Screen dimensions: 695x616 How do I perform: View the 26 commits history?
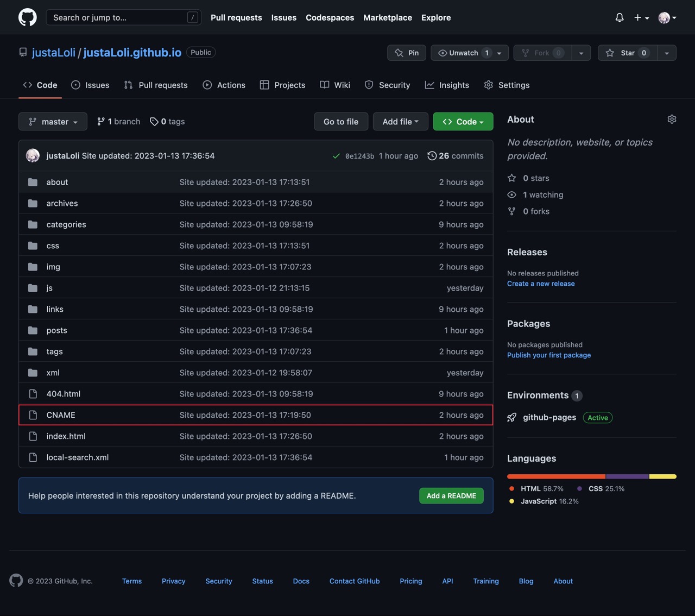click(456, 156)
